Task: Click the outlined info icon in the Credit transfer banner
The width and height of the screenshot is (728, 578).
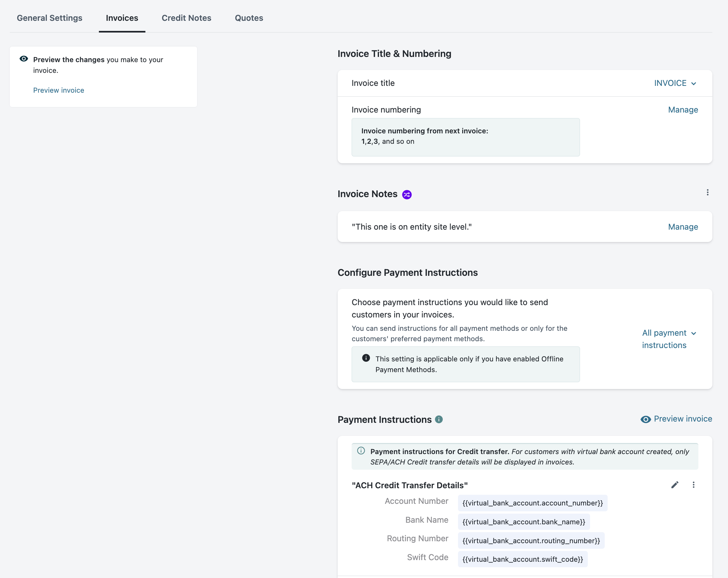Action: [x=361, y=451]
